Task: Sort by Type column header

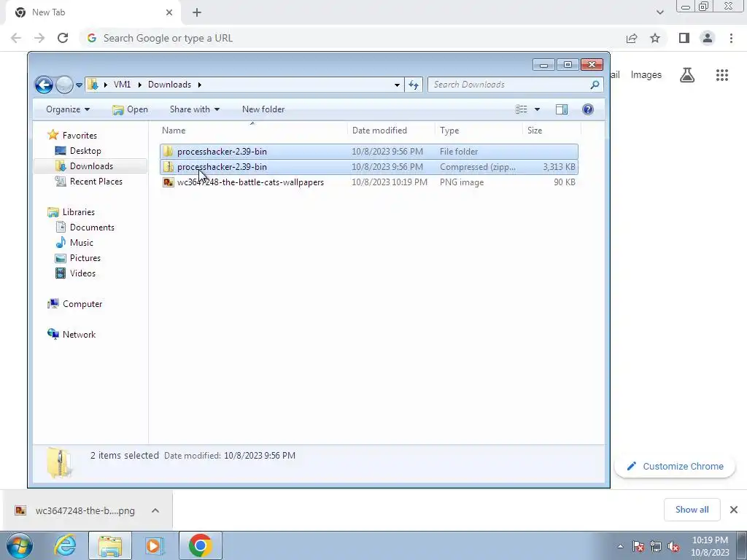Action: [479, 131]
